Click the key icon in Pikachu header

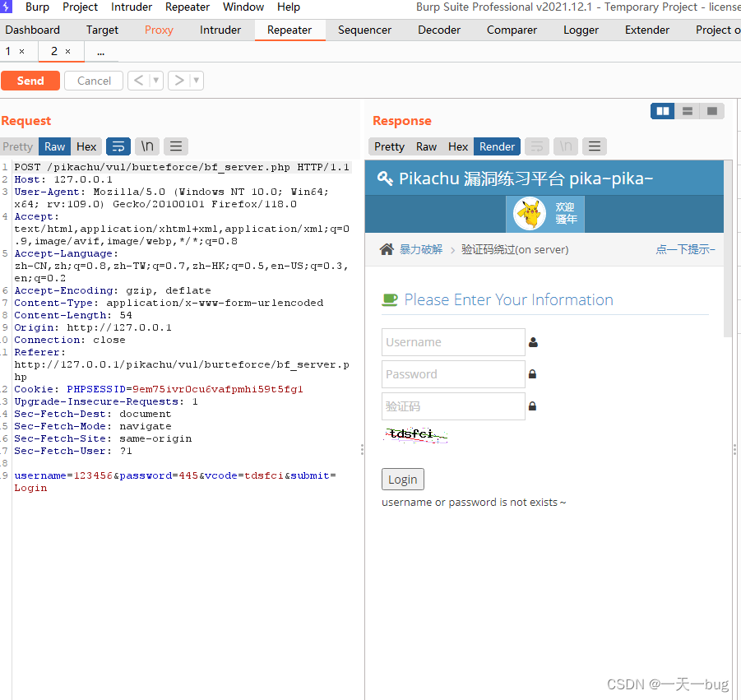[x=385, y=178]
